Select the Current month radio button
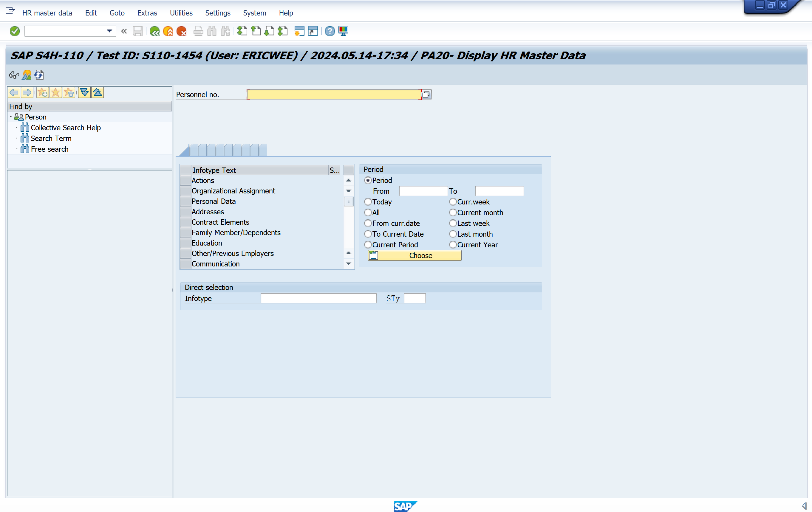Image resolution: width=812 pixels, height=512 pixels. 453,213
